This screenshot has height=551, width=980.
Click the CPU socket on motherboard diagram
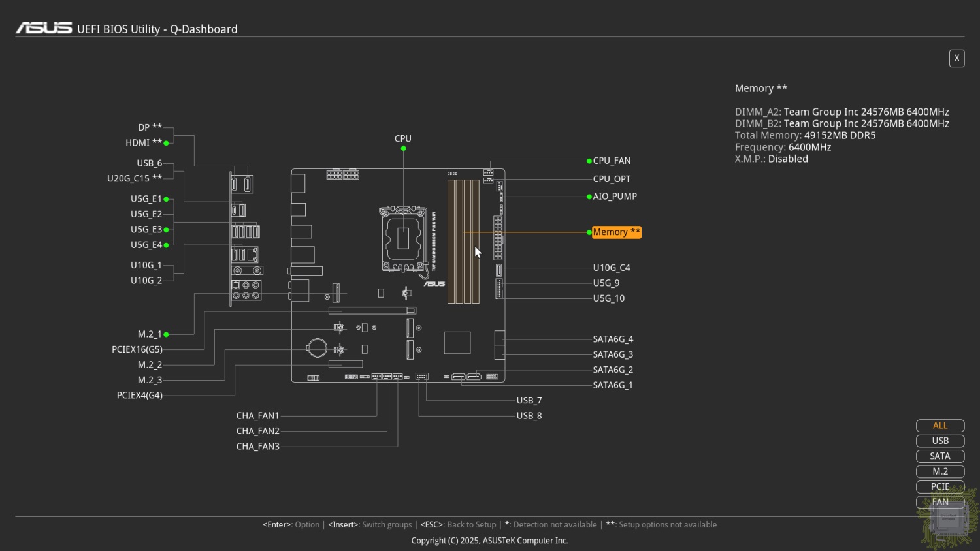pos(403,239)
